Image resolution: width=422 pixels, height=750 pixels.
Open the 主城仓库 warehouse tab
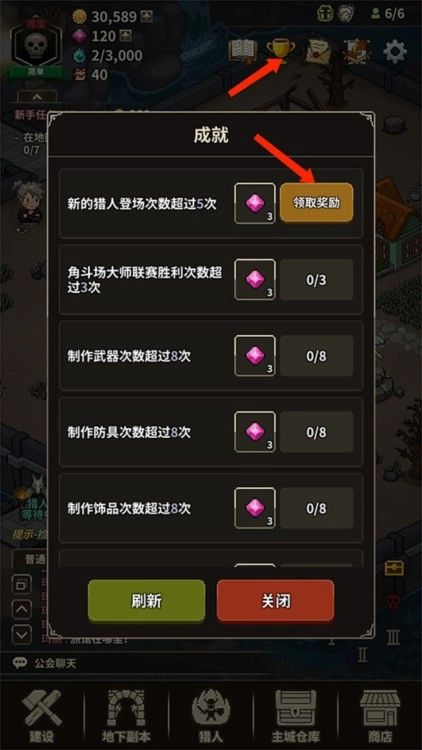click(296, 716)
